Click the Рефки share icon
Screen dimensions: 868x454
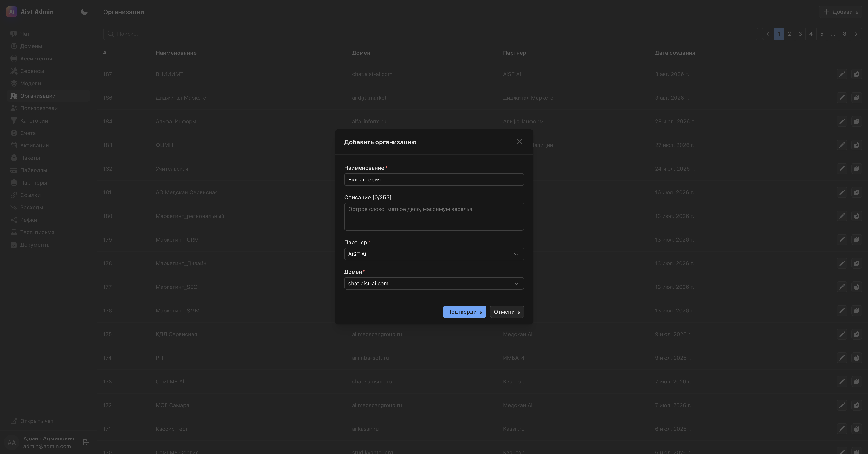[14, 220]
